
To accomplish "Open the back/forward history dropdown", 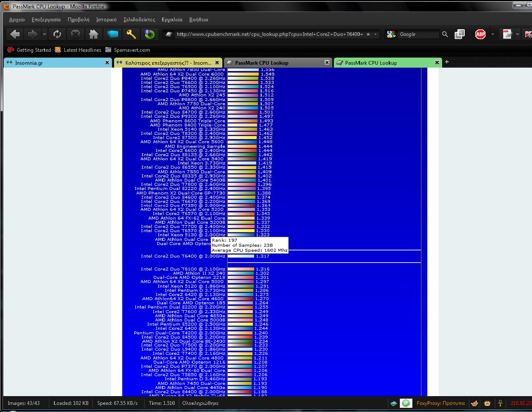I will click(45, 34).
